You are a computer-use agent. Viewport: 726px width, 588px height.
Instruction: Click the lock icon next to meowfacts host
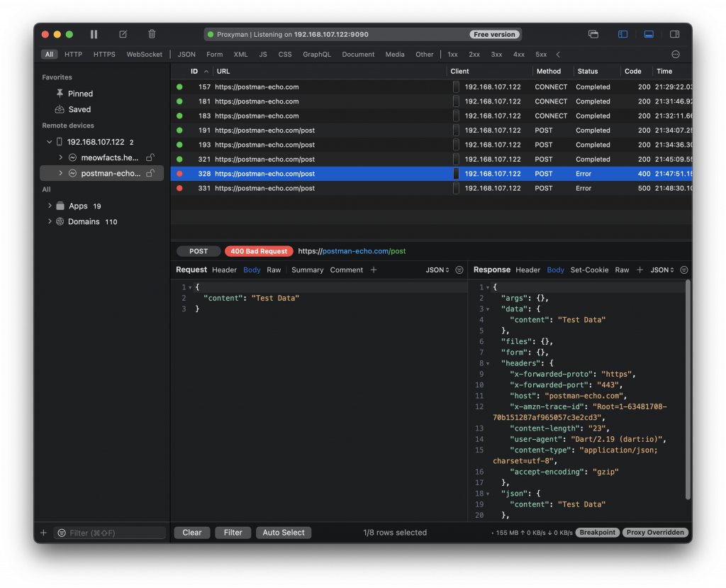pos(150,157)
